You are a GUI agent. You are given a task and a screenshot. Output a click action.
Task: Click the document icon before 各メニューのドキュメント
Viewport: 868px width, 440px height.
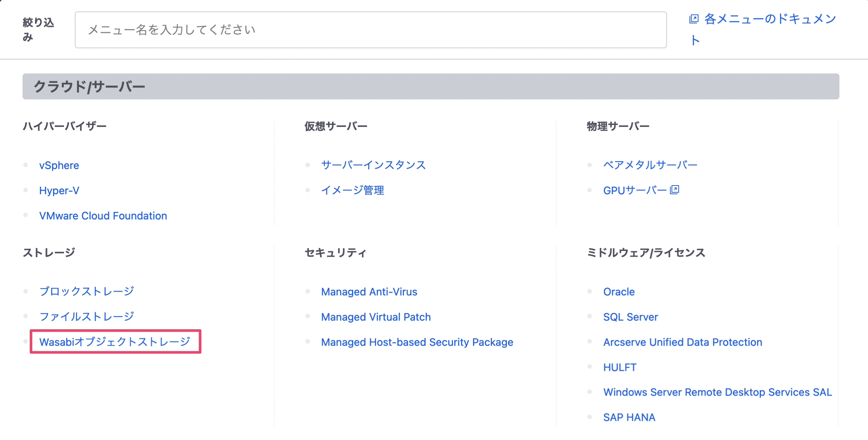point(694,19)
